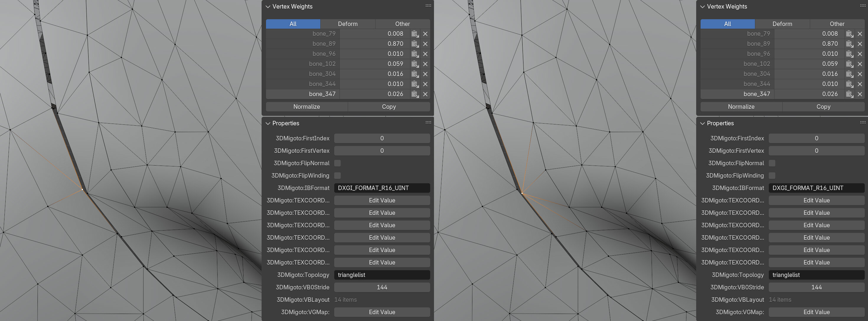Edit trianglelist Topology field in right panel
This screenshot has height=321, width=868.
817,275
